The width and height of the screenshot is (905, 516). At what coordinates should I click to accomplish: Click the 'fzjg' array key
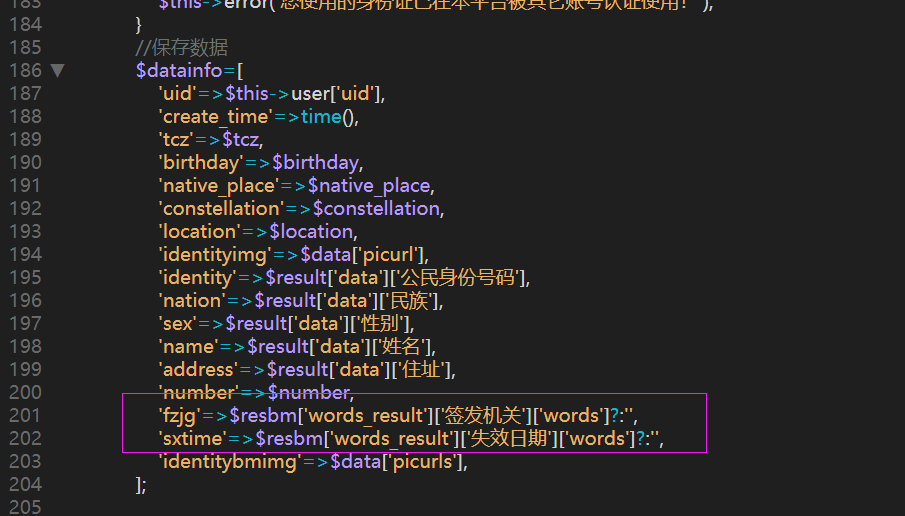180,415
